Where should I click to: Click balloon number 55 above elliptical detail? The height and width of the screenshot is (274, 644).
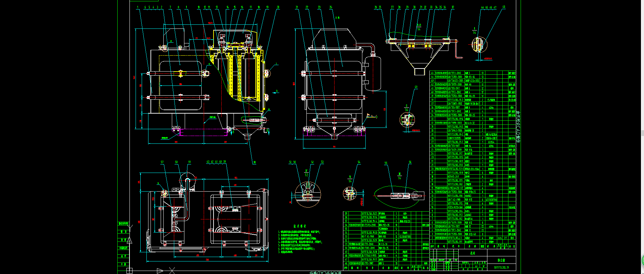[386, 163]
